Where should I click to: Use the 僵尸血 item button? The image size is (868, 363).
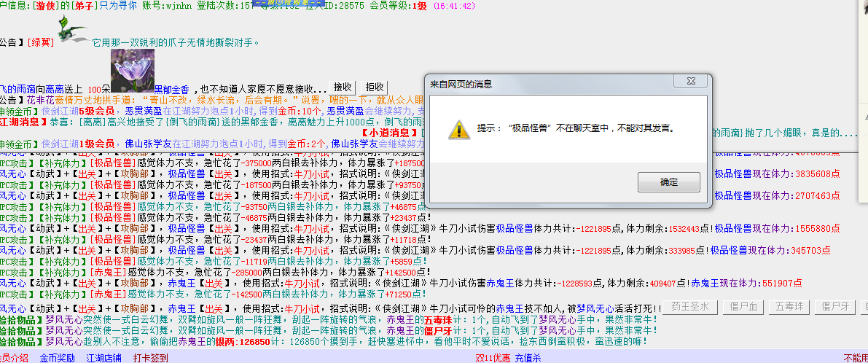click(x=743, y=307)
